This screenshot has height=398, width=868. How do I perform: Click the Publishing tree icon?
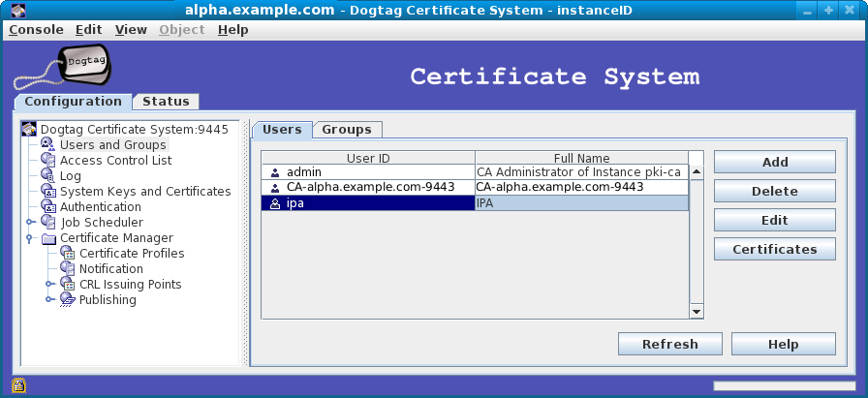(68, 299)
